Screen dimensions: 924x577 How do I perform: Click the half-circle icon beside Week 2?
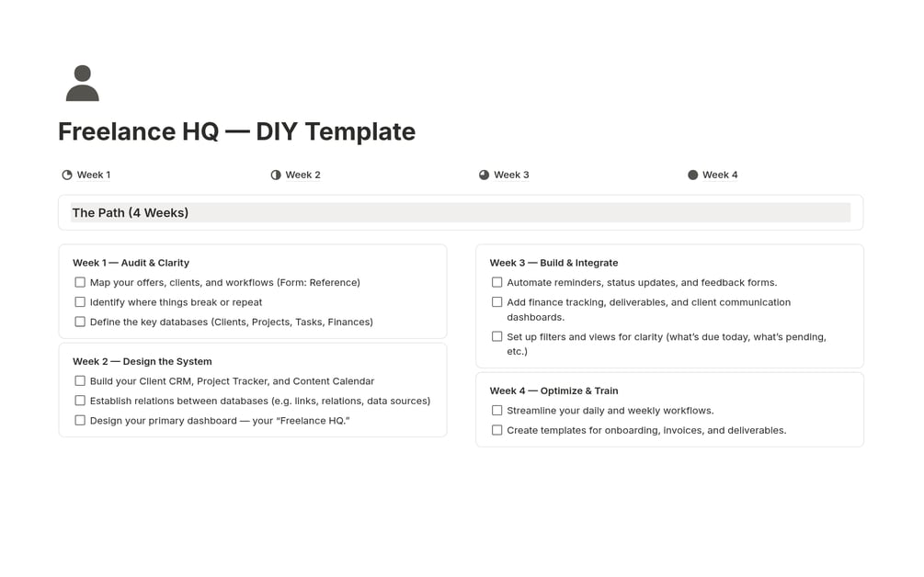coord(276,175)
